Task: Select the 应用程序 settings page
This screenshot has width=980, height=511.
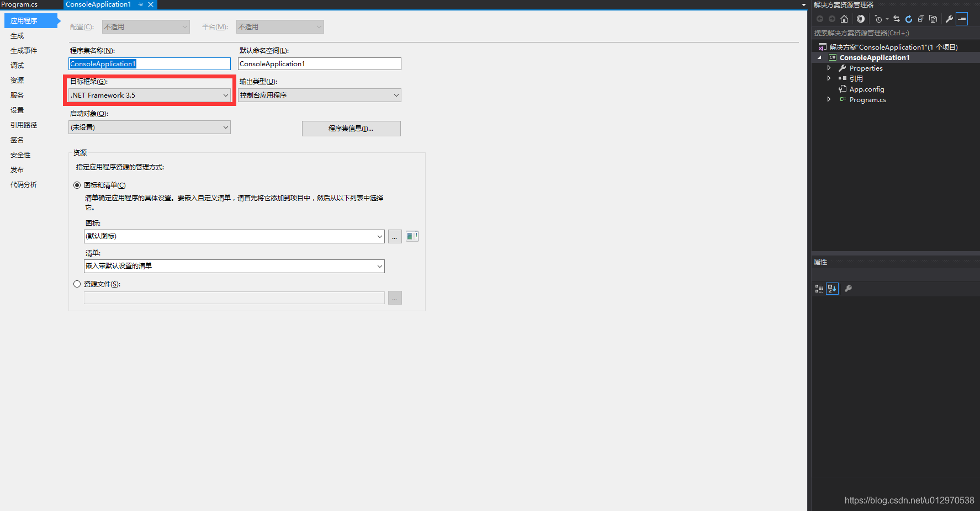Action: (x=31, y=20)
